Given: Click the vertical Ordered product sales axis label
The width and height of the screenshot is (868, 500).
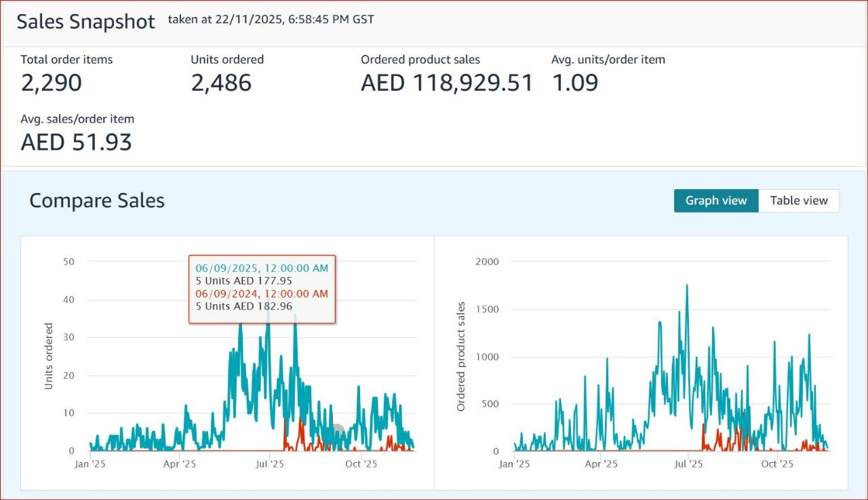Looking at the screenshot, I should coord(461,356).
